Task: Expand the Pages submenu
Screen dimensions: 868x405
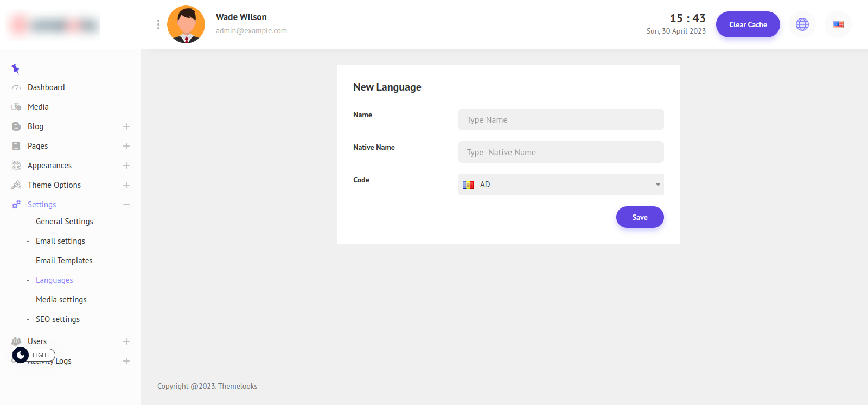Action: [x=126, y=146]
